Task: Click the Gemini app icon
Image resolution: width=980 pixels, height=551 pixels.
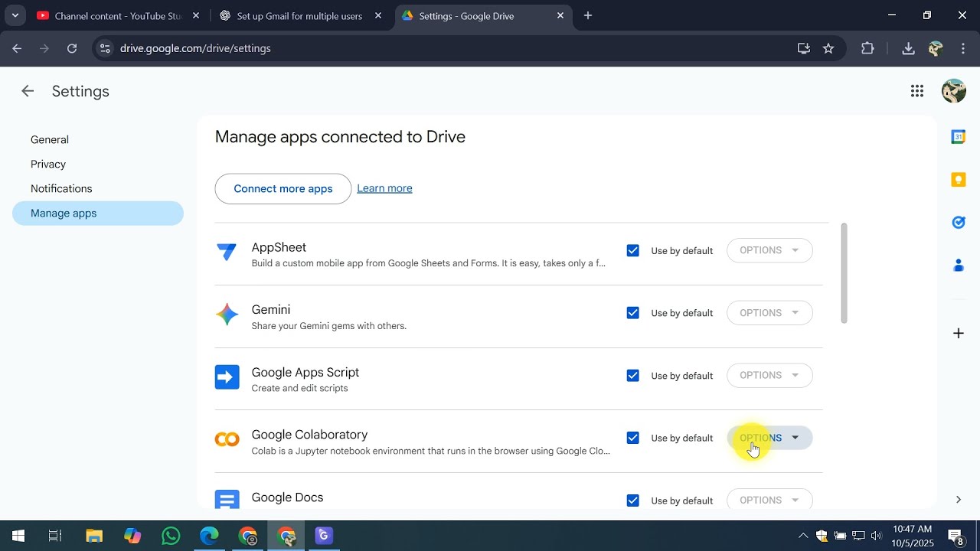Action: [227, 314]
